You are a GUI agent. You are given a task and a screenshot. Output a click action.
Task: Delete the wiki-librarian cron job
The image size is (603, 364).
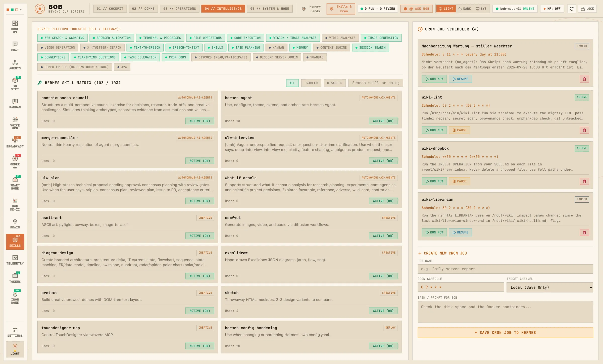584,233
